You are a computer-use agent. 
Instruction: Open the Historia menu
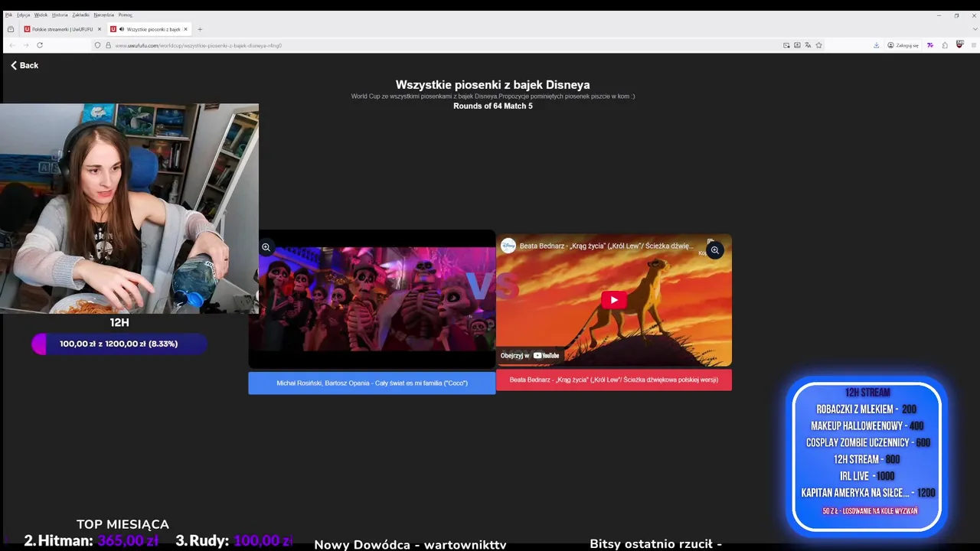pyautogui.click(x=60, y=15)
